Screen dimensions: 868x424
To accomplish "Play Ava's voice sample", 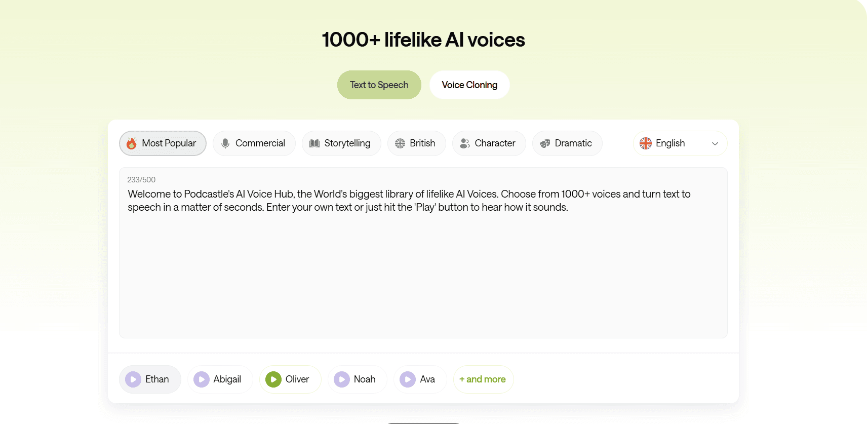I will (x=408, y=379).
